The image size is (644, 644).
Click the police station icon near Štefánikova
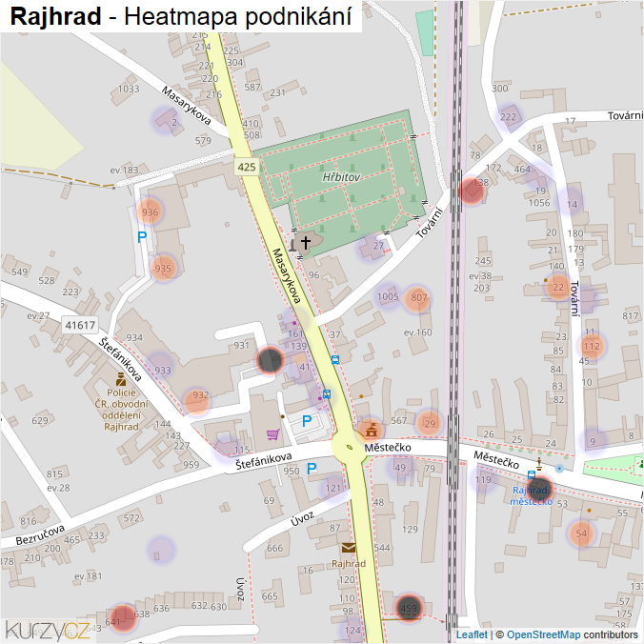click(x=121, y=379)
